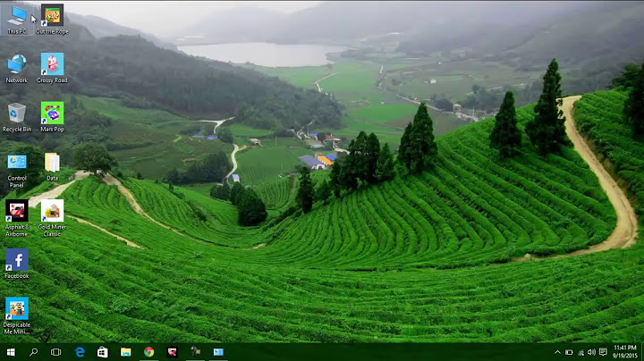
Task: Open the Windows Start menu
Action: pyautogui.click(x=11, y=352)
